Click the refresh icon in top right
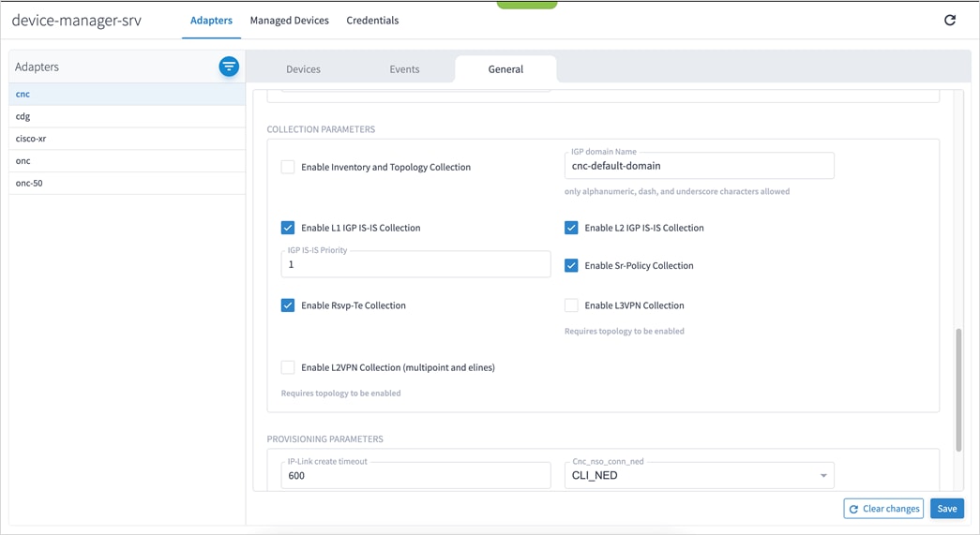Viewport: 980px width, 535px height. pyautogui.click(x=950, y=20)
